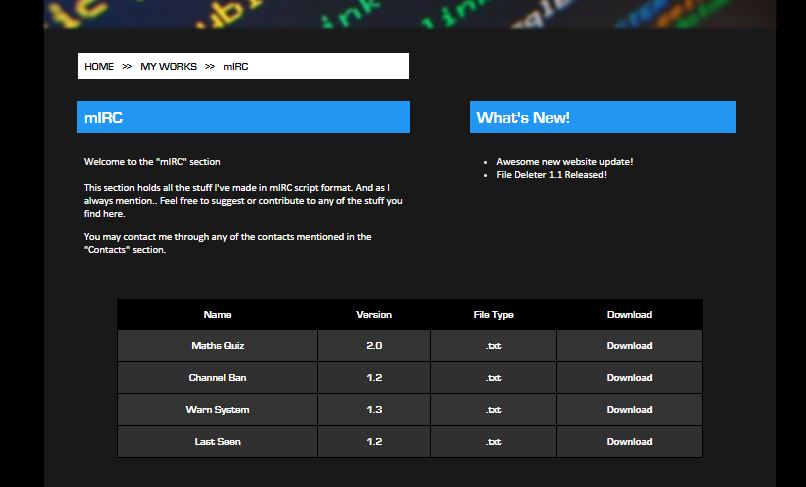This screenshot has height=487, width=806.
Task: Download the Maths Quiz script
Action: (x=629, y=346)
